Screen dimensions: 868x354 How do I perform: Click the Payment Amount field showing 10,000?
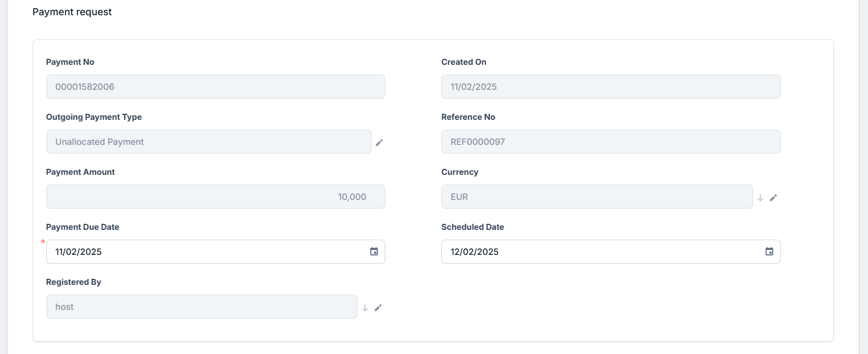(215, 197)
